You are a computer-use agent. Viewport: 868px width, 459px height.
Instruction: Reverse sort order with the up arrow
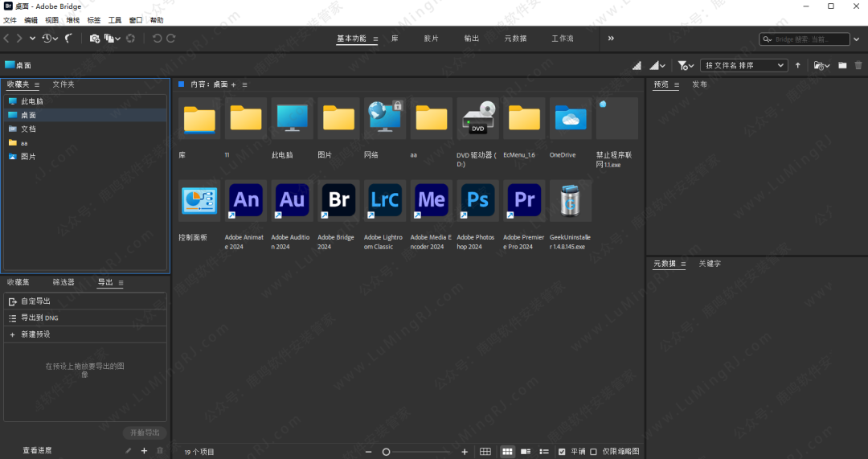click(x=798, y=65)
